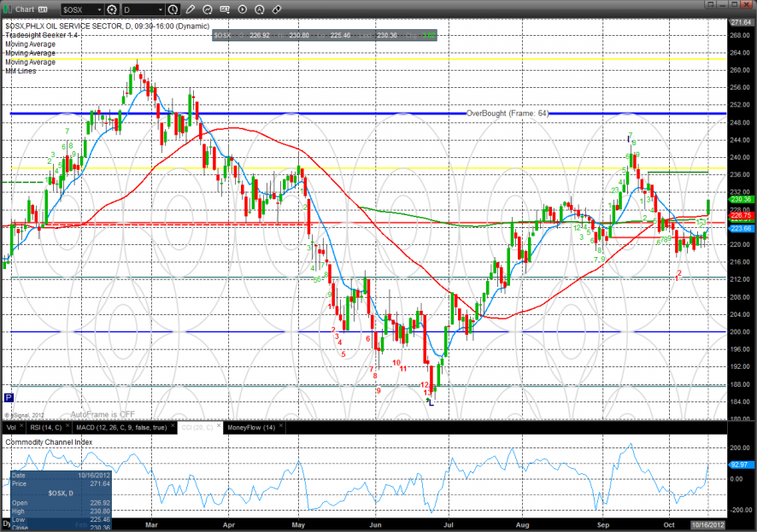757x532 pixels.
Task: Click the green link indicator bars
Action: (x=7, y=9)
